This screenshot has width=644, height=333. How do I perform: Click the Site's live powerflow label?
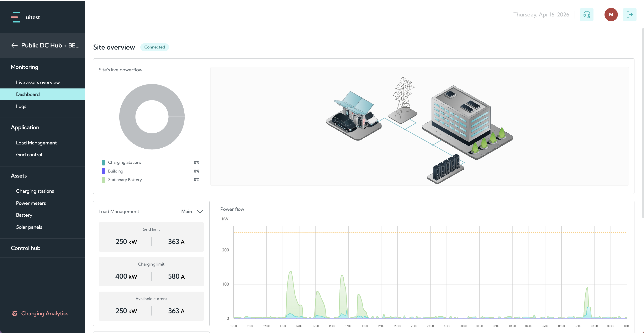pyautogui.click(x=121, y=70)
